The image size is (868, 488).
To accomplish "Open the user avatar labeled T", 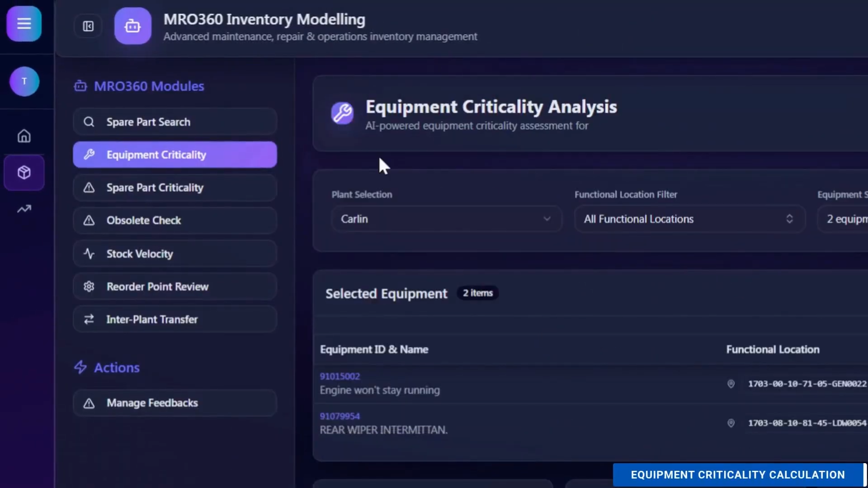I will [24, 81].
